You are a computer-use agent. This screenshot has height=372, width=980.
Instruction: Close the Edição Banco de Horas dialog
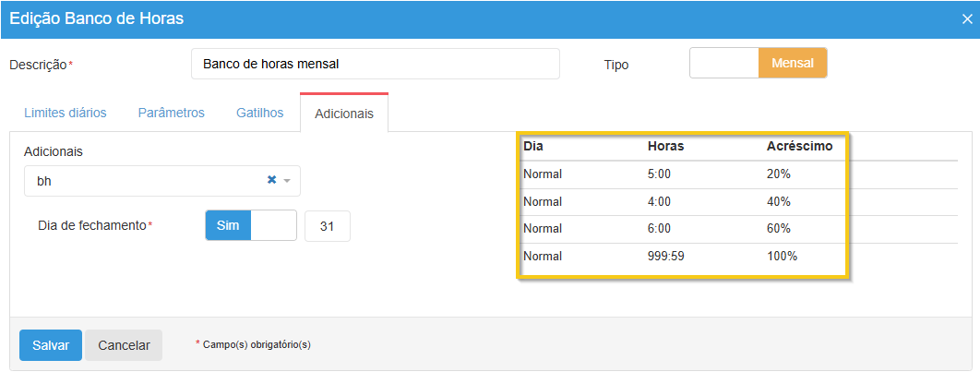(x=966, y=18)
